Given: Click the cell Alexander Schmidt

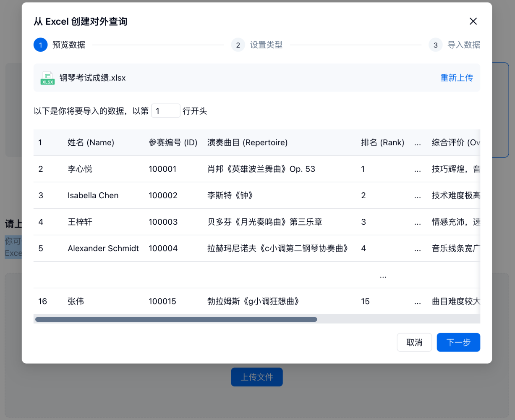Looking at the screenshot, I should (x=103, y=248).
